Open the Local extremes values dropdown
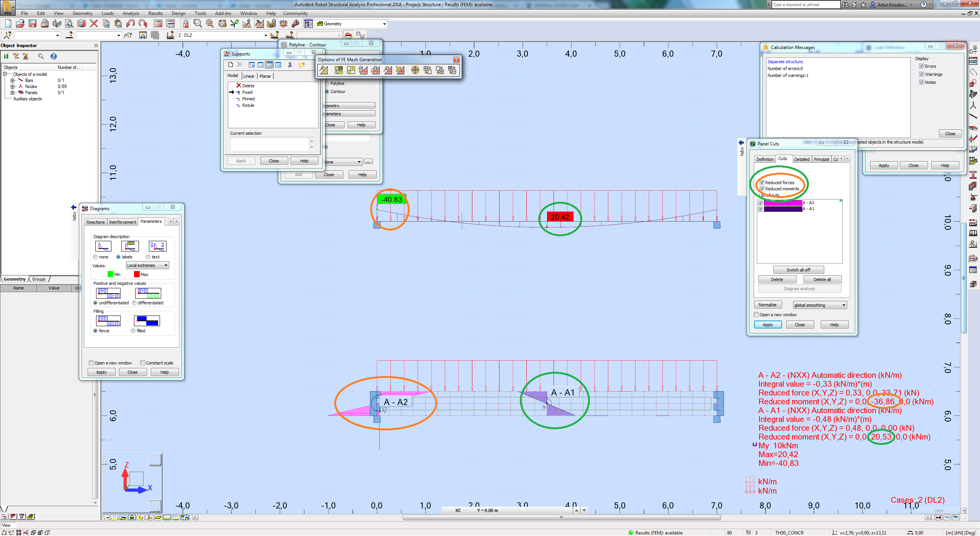This screenshot has height=536, width=980. coord(147,265)
